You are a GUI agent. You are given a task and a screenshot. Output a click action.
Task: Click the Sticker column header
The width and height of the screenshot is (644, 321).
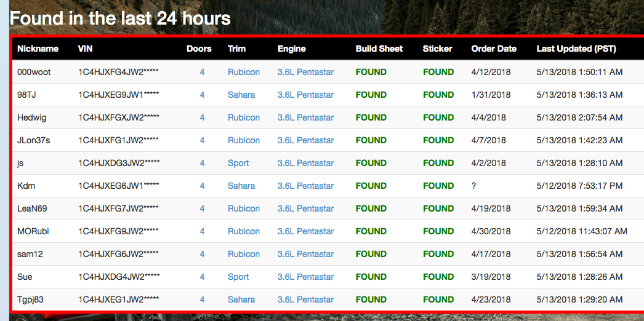pos(437,49)
